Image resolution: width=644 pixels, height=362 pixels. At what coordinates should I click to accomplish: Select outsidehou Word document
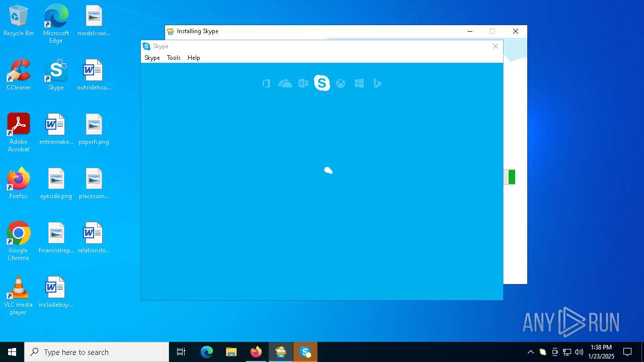(x=94, y=75)
